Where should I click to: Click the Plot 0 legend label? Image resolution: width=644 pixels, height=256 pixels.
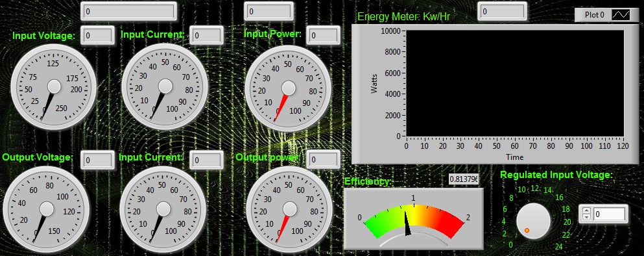coord(594,15)
